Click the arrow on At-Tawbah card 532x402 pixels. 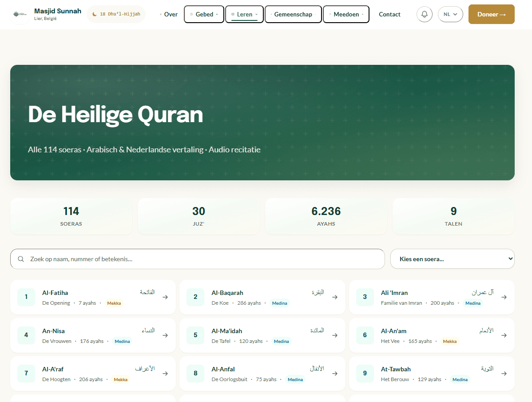504,374
